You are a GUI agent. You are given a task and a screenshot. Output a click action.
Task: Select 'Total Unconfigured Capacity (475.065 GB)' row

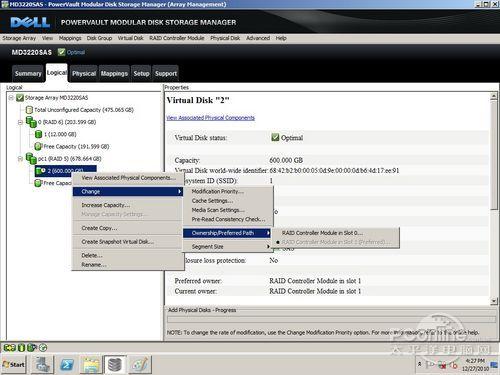pyautogui.click(x=80, y=110)
